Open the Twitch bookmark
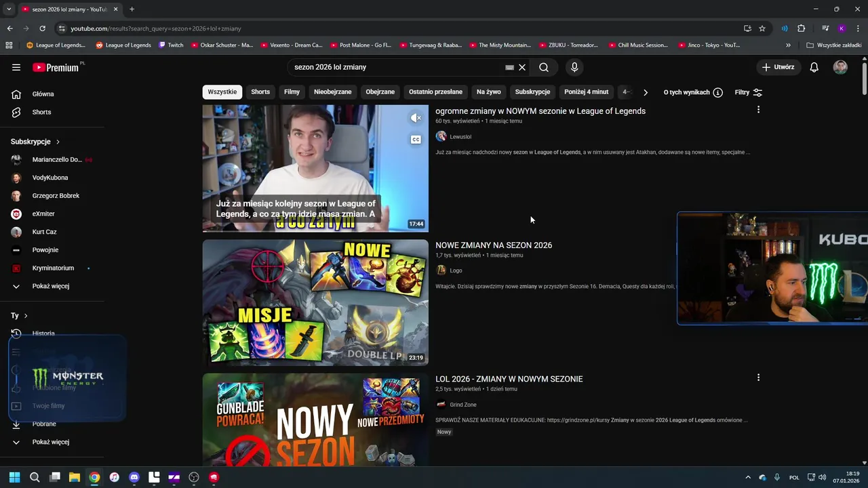 pyautogui.click(x=171, y=45)
